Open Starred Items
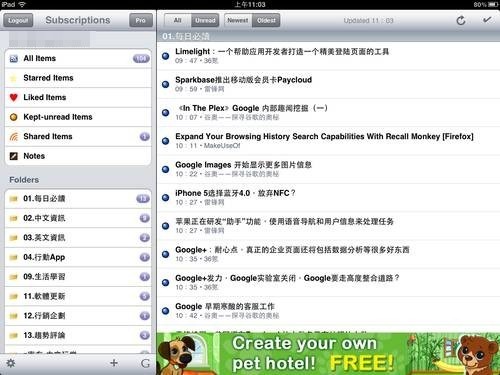500x375 pixels. pyautogui.click(x=78, y=78)
